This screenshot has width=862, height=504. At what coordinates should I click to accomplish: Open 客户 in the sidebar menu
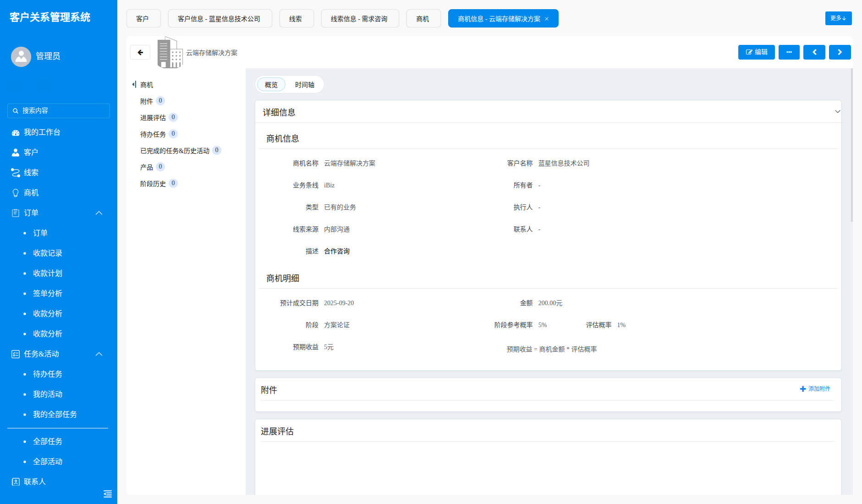point(59,153)
